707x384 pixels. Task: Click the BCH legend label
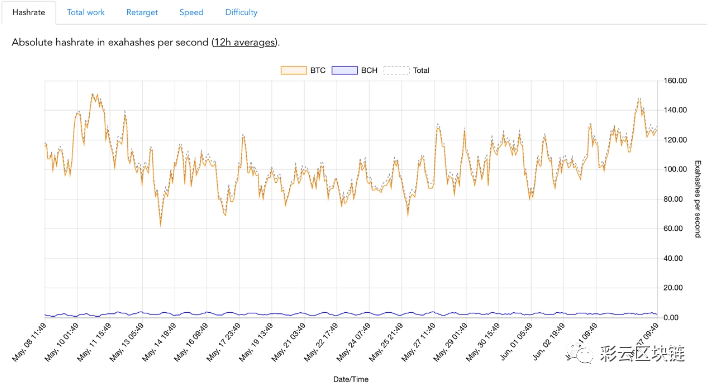[369, 70]
